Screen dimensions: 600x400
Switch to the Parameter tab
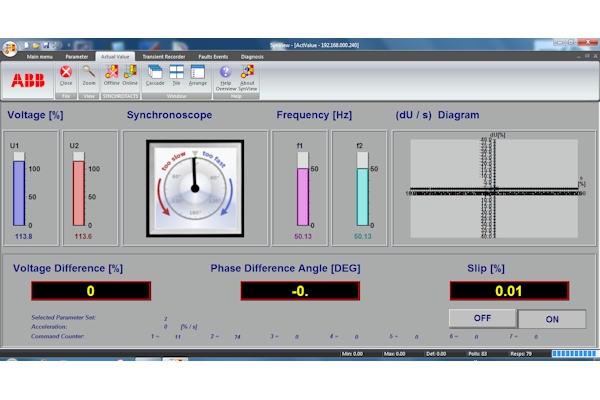pyautogui.click(x=77, y=57)
